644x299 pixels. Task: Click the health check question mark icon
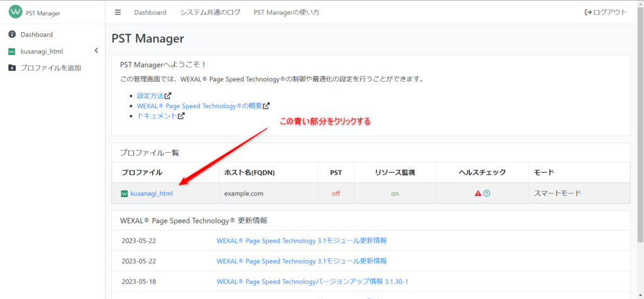[x=487, y=193]
